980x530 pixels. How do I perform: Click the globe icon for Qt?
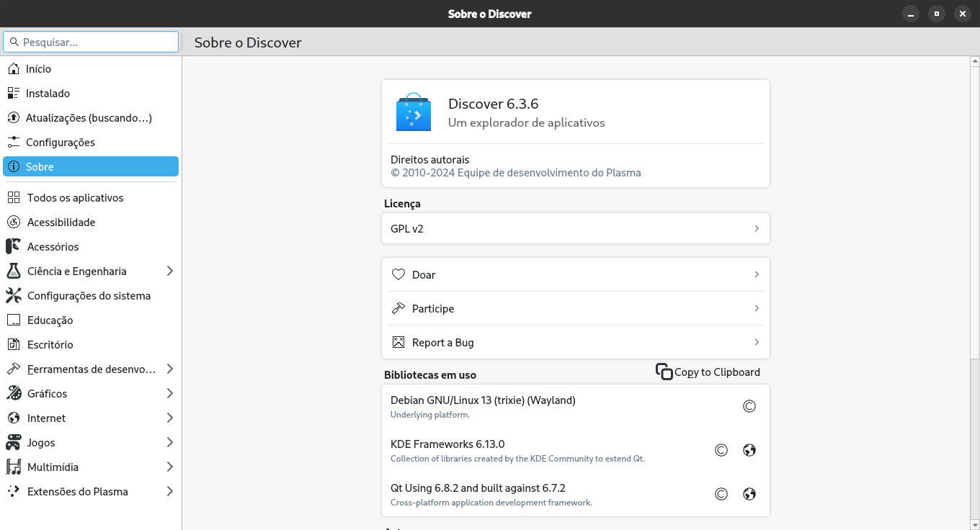(x=749, y=494)
